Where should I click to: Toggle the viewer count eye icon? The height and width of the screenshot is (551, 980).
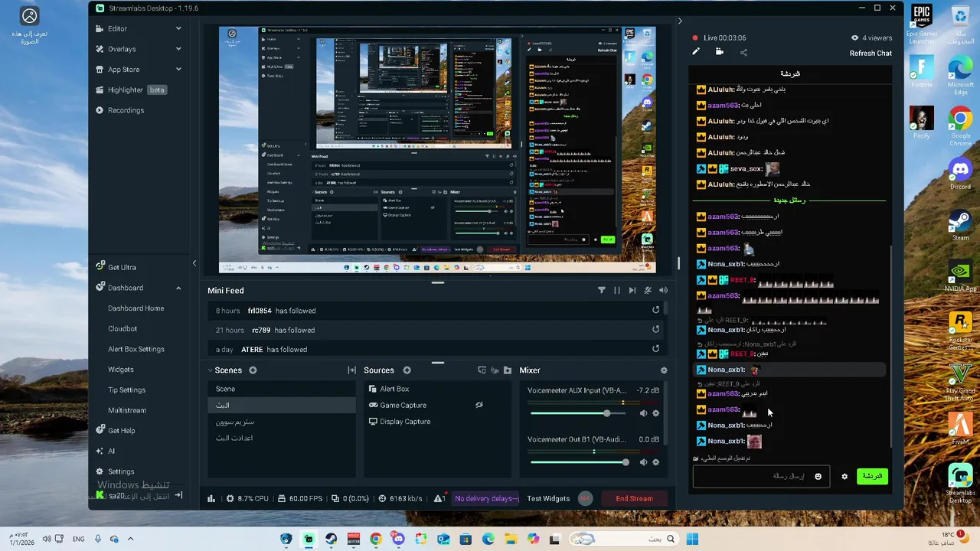coord(854,37)
